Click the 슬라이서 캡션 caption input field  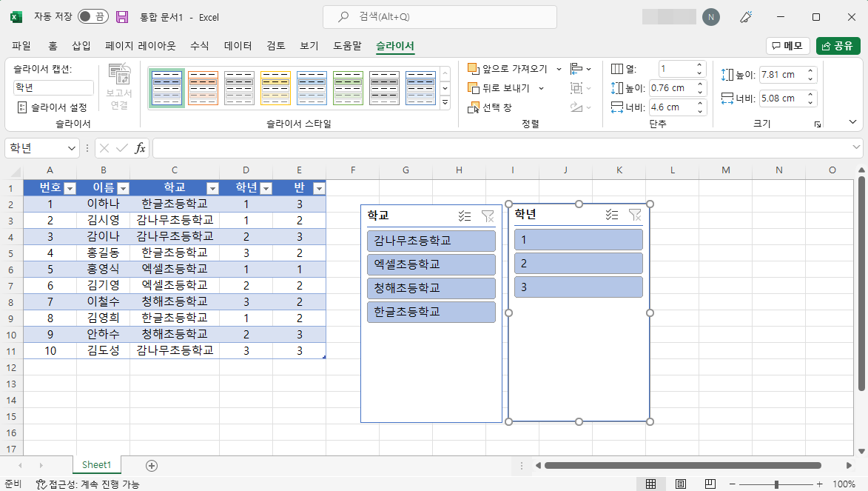point(53,87)
